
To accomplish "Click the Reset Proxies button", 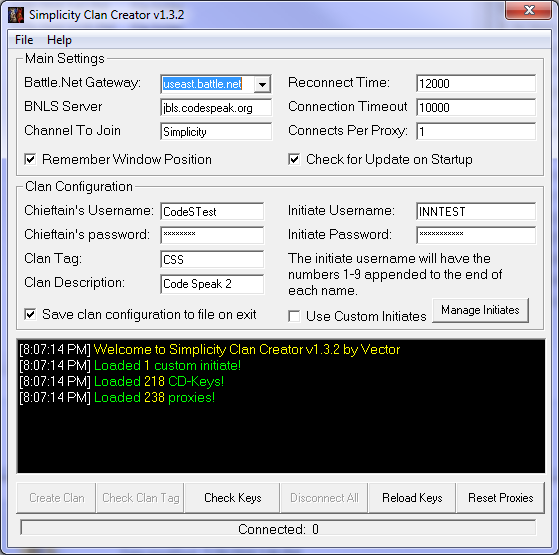I will 501,498.
